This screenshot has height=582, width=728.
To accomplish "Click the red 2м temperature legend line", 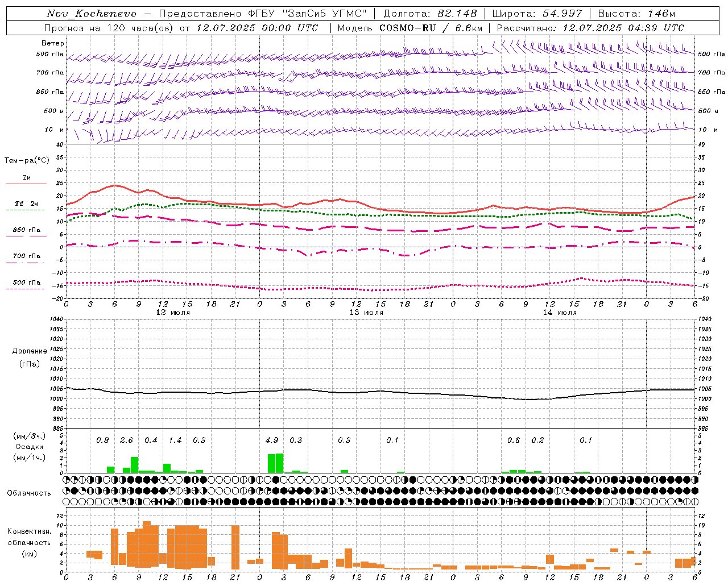I will pyautogui.click(x=26, y=184).
